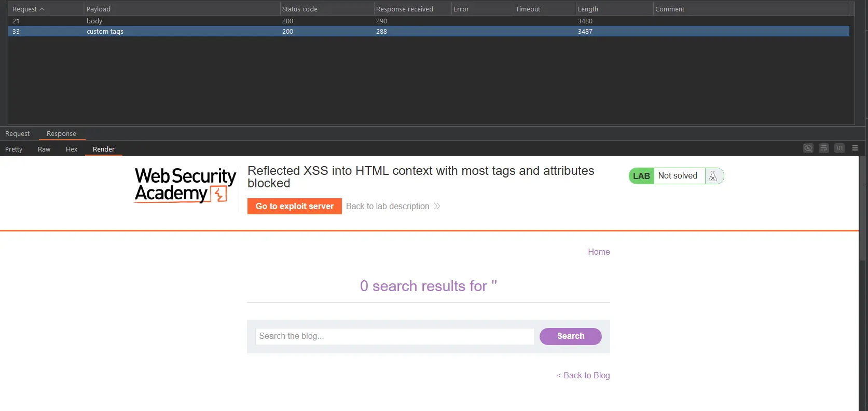Click the purple Search button
Screen dimensions: 868x411
pyautogui.click(x=570, y=336)
